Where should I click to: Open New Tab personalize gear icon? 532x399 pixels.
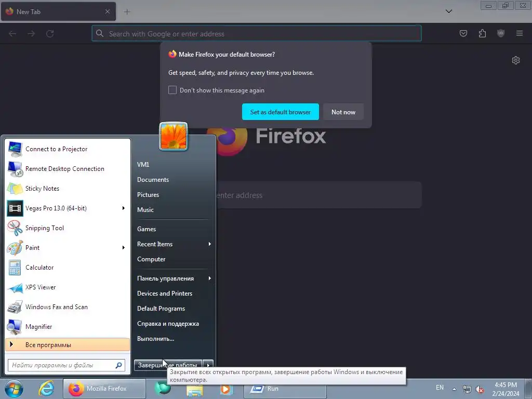coord(516,60)
